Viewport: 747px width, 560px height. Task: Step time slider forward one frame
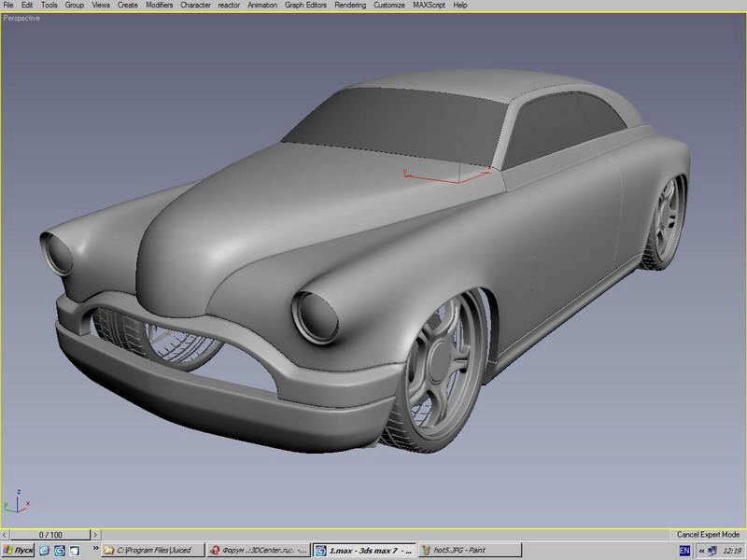coord(95,535)
